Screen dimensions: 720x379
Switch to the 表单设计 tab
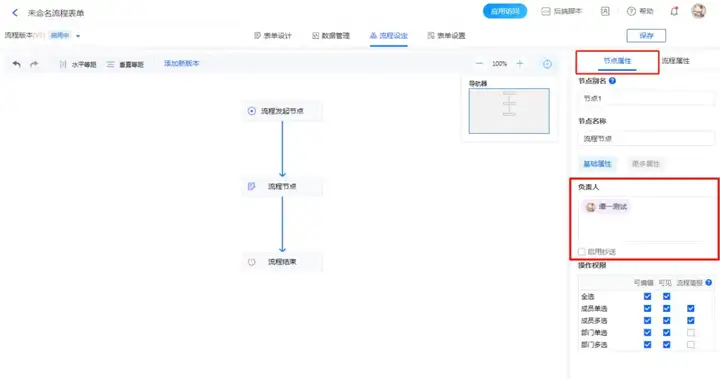[x=273, y=36]
